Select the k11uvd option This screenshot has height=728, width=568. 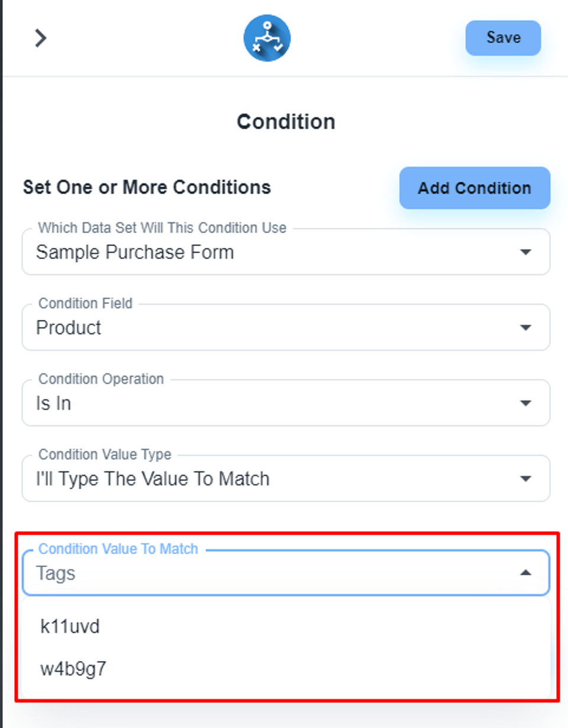click(x=70, y=626)
